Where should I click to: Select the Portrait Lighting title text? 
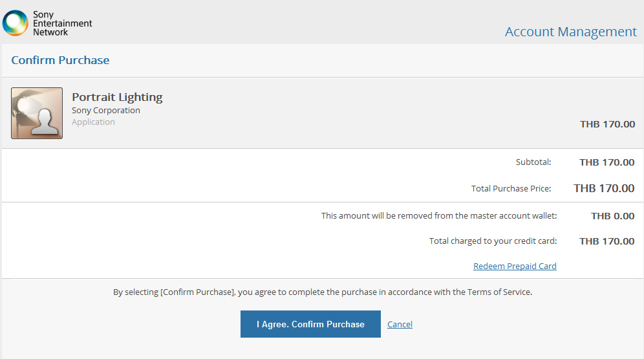pyautogui.click(x=117, y=97)
